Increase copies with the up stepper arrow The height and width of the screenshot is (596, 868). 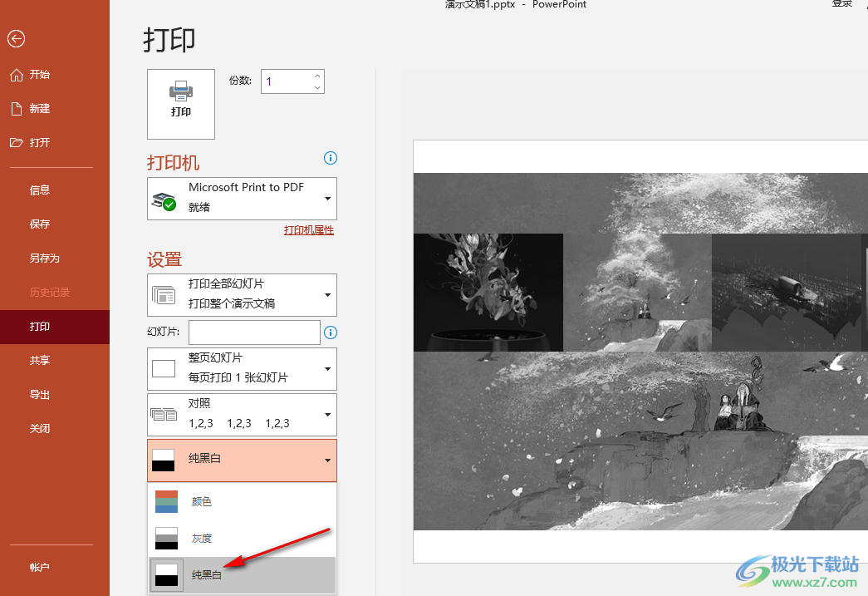click(x=317, y=76)
